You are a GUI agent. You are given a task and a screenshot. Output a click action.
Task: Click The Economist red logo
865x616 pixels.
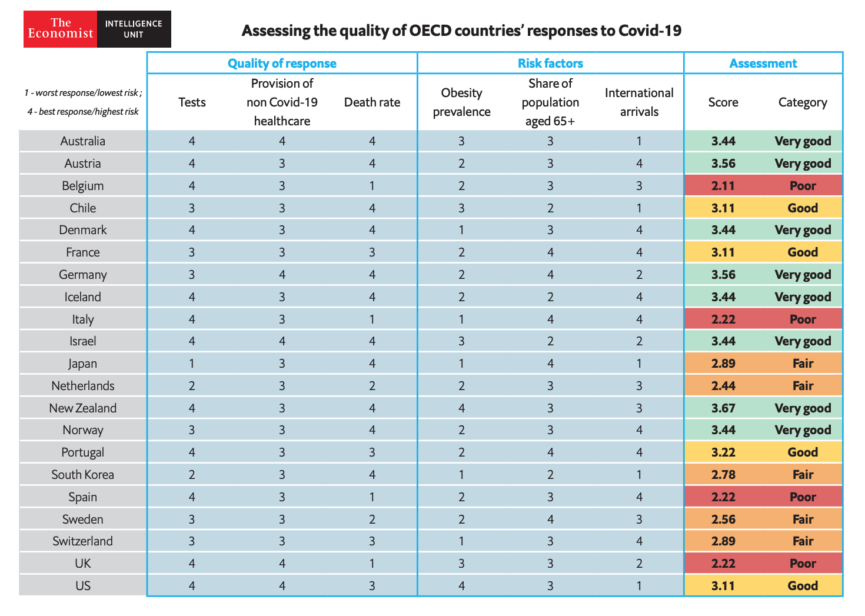[x=60, y=29]
